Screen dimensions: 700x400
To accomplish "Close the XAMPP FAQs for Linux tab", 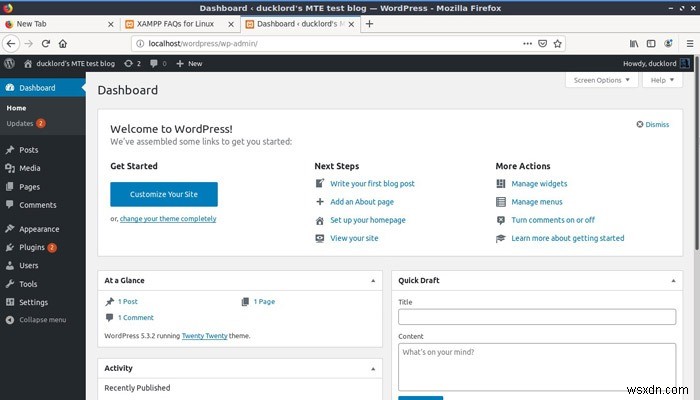I will [x=231, y=24].
